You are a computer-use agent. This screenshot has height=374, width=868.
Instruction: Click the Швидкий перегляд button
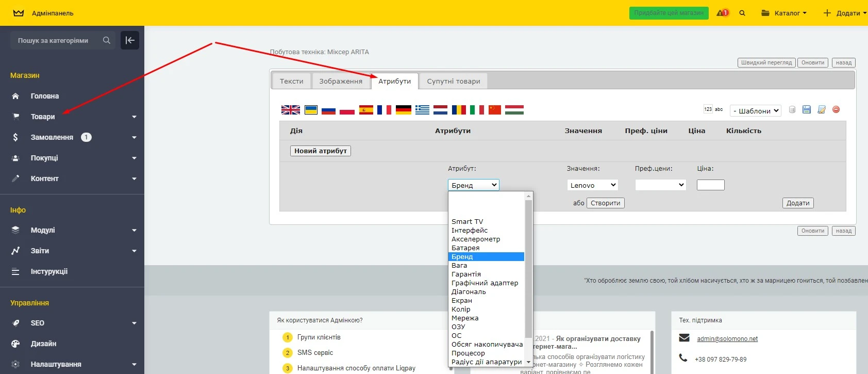click(x=766, y=62)
